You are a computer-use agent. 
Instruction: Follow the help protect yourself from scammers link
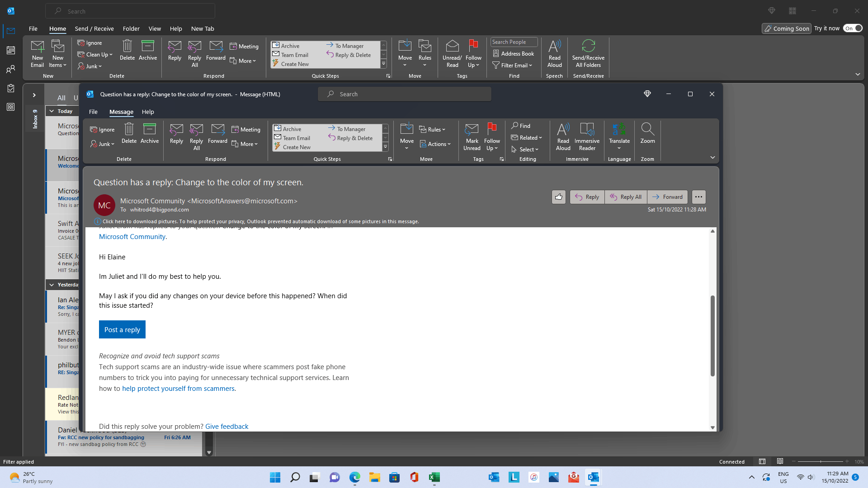(x=178, y=389)
